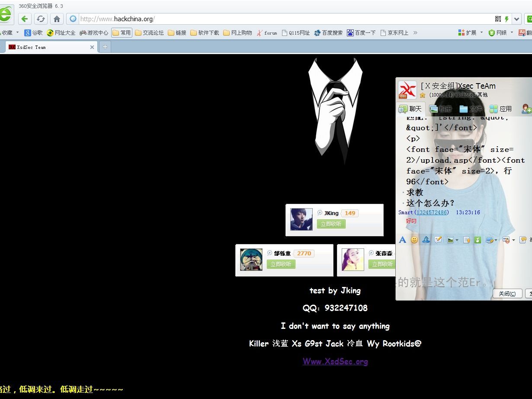Close the XsdSec Team tab
This screenshot has width=532, height=399.
(92, 47)
